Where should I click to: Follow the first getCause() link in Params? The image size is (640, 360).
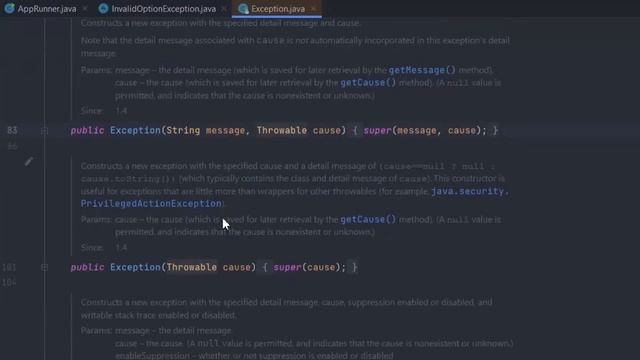[368, 83]
